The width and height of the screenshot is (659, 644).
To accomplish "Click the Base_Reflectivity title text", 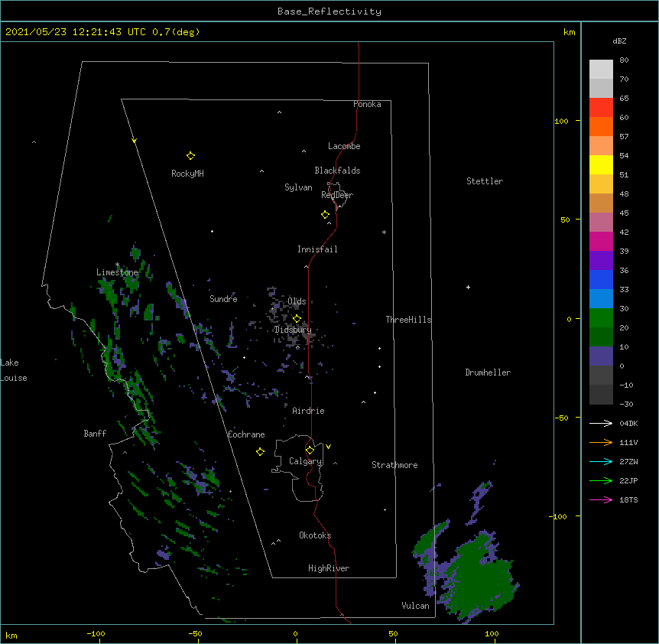I will (x=329, y=11).
